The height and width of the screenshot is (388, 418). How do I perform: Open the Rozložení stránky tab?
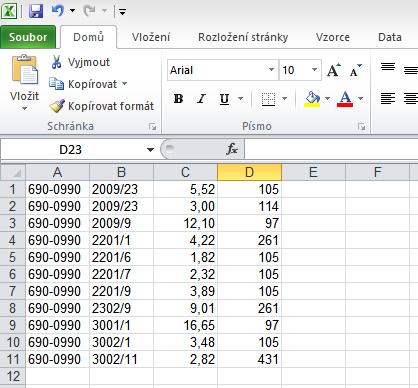pos(243,37)
